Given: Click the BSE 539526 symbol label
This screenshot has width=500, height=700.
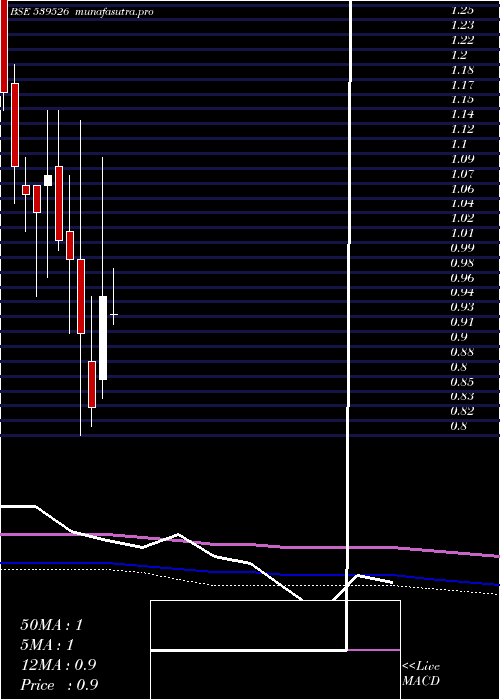Looking at the screenshot, I should tap(39, 12).
